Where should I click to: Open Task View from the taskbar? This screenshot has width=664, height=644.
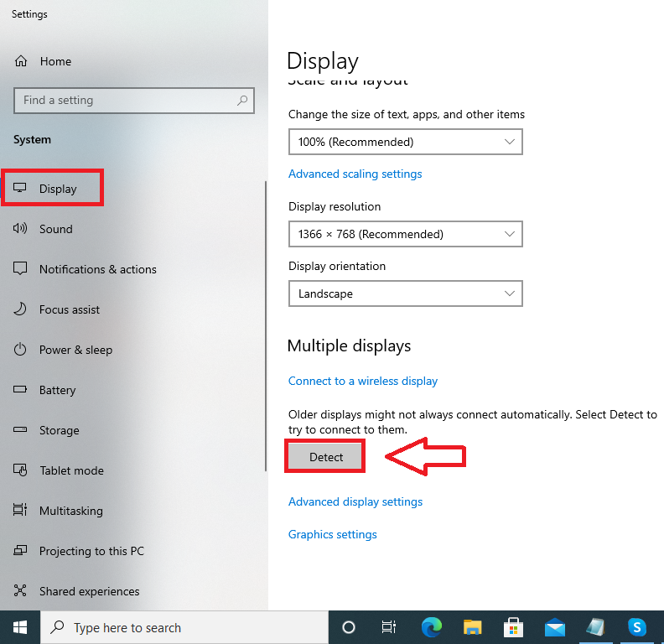coord(389,627)
